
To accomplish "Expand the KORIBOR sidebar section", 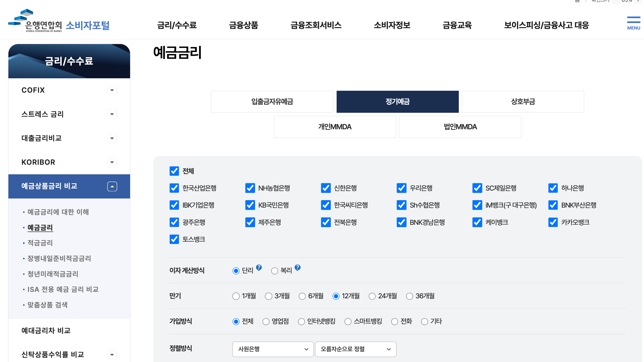I will point(112,162).
